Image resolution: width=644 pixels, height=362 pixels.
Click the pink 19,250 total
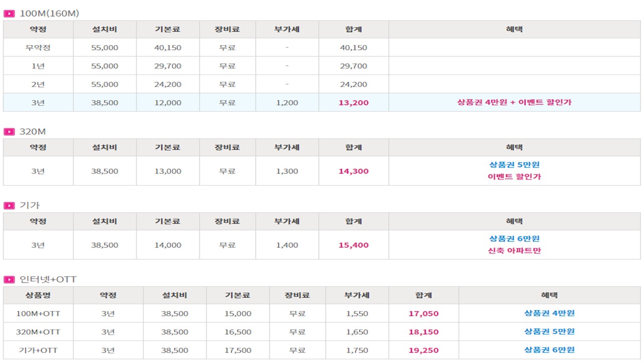click(424, 350)
